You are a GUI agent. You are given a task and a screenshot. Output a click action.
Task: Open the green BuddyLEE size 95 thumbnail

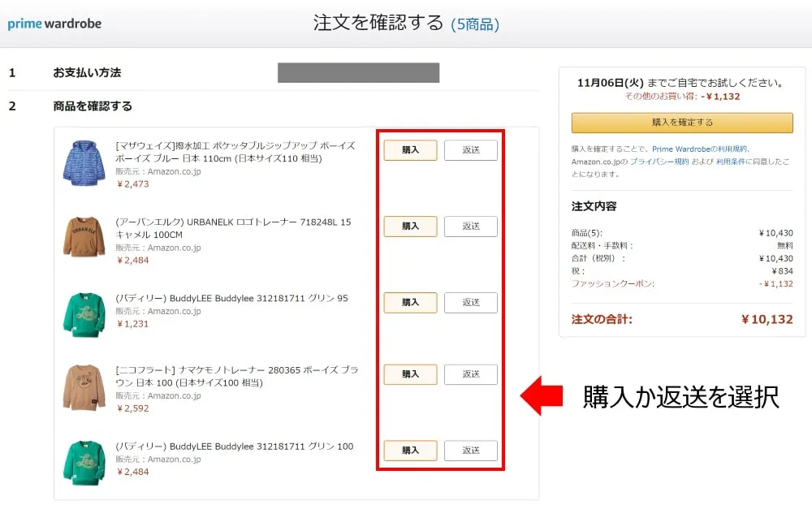84,314
